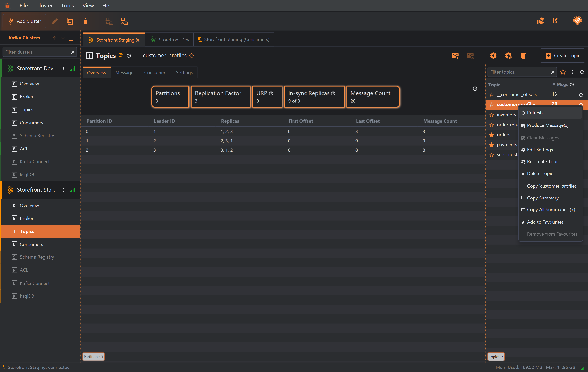
Task: Open the Cluster menu in menu bar
Action: point(44,5)
